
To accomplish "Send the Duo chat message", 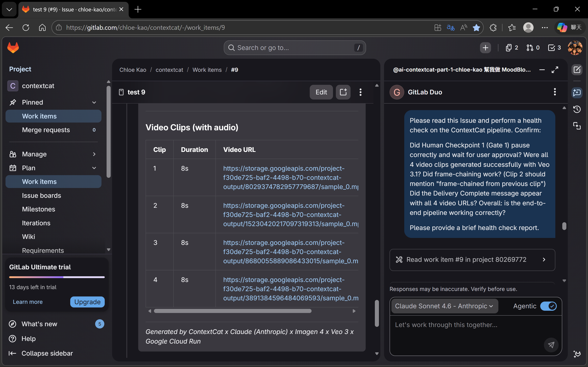I will click(x=551, y=345).
